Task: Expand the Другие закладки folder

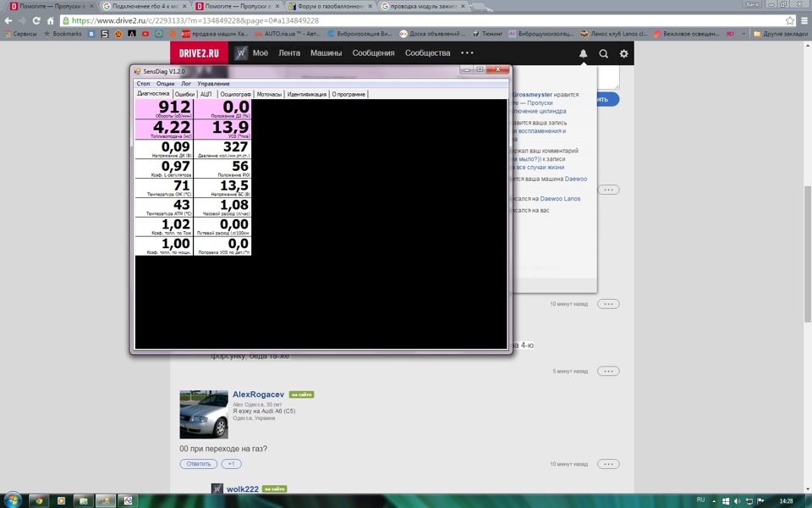Action: coord(781,34)
